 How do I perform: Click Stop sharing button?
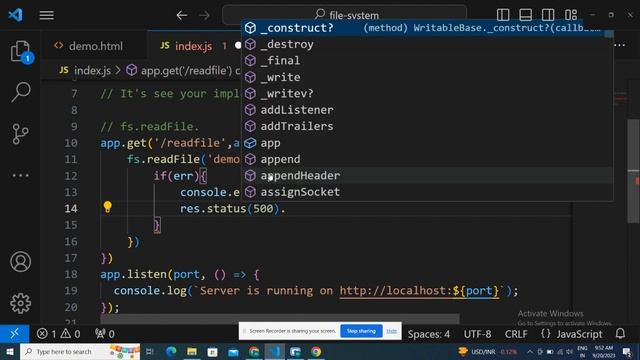pos(361,331)
